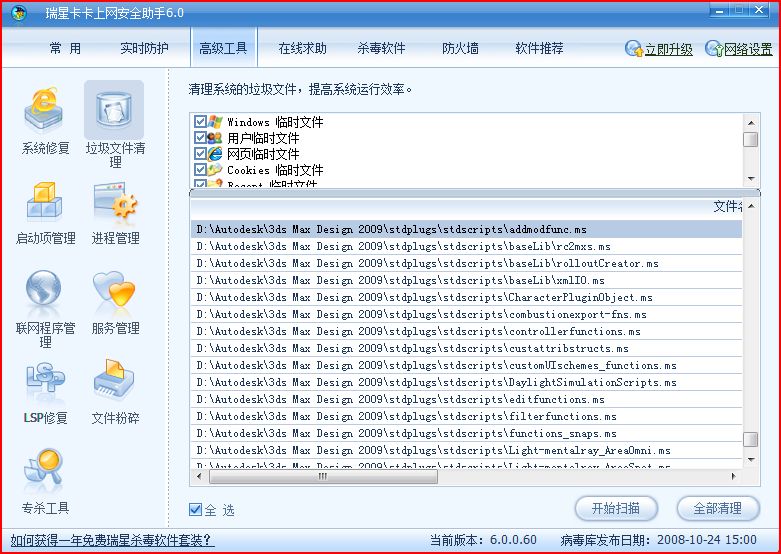The width and height of the screenshot is (781, 554).
Task: Click up arrow of file list scrollbar
Action: coord(751,206)
